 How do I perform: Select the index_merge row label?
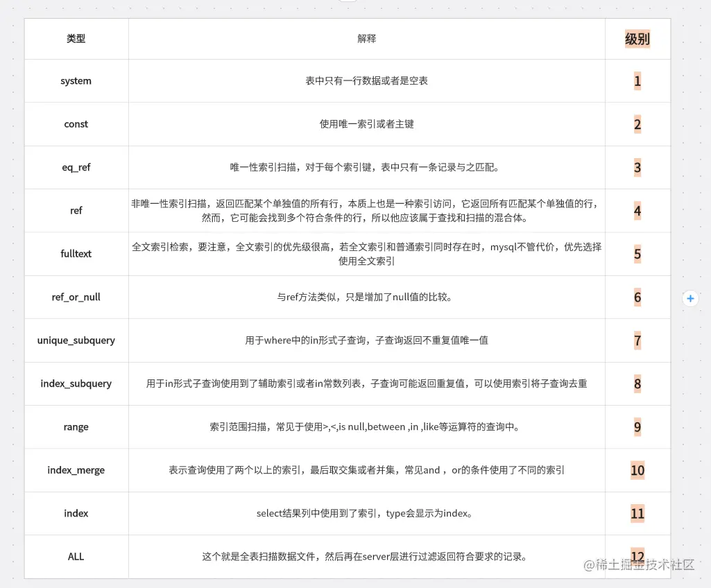[76, 470]
